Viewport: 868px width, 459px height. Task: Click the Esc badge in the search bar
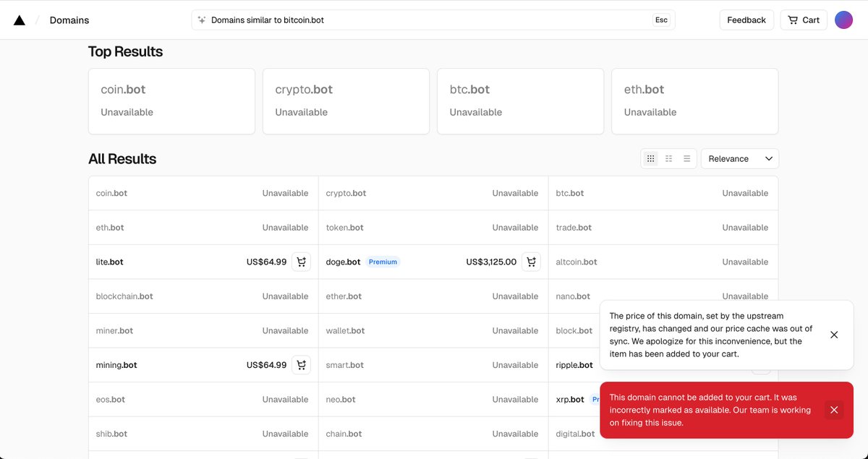[x=660, y=20]
